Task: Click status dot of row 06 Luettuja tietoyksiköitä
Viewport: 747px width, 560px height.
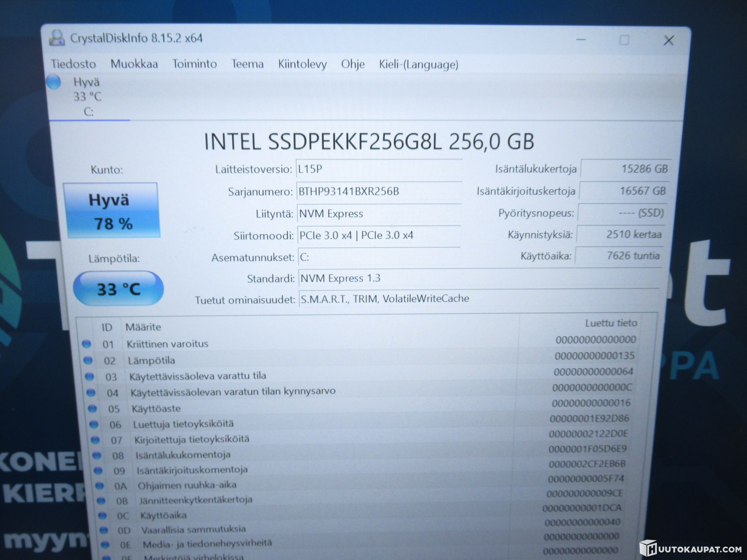Action: pos(94,424)
